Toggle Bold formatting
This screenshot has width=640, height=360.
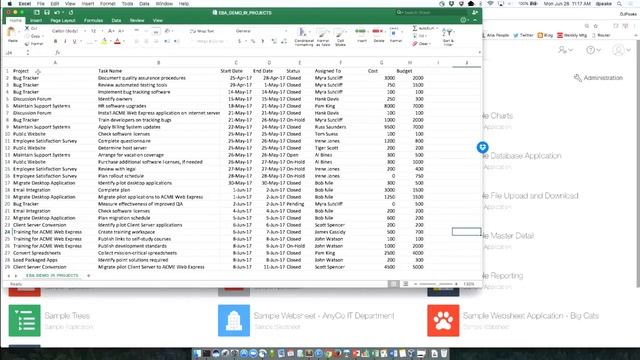[55, 41]
